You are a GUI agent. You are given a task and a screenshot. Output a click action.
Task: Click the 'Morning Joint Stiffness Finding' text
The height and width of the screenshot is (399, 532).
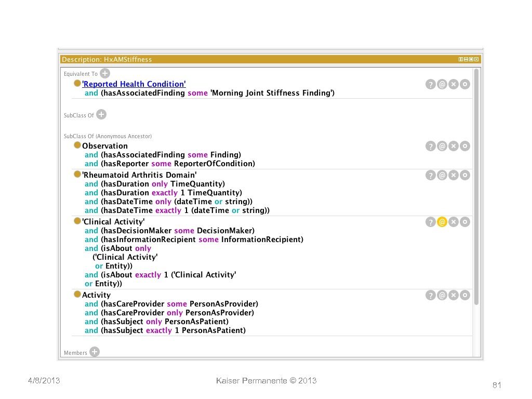271,93
